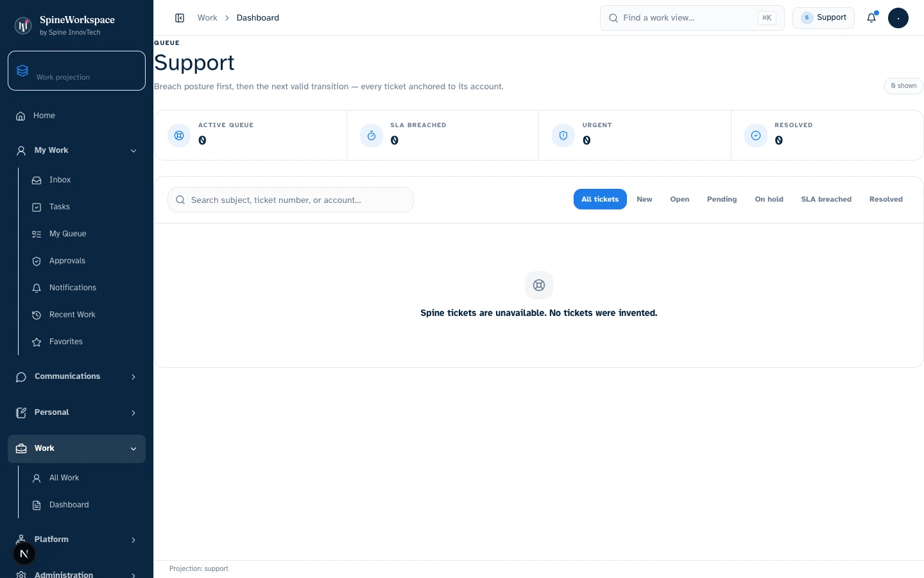Click the SLA Breached timer icon

(x=372, y=136)
